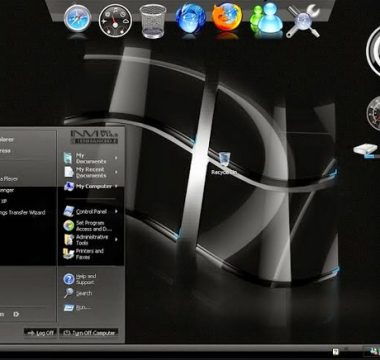Image resolution: width=380 pixels, height=360 pixels.
Task: Expand the My Computer submenu arrow
Action: [x=116, y=186]
